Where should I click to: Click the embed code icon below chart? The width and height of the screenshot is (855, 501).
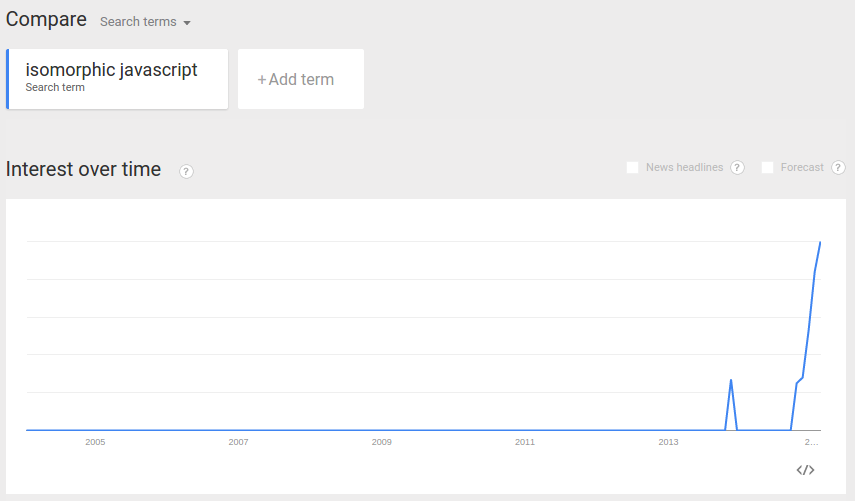[805, 470]
